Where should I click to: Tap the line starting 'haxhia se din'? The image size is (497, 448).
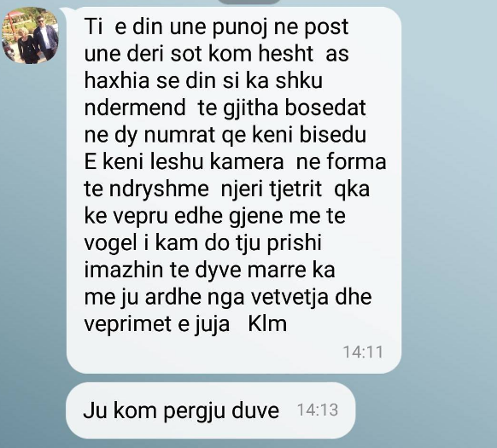(x=203, y=80)
